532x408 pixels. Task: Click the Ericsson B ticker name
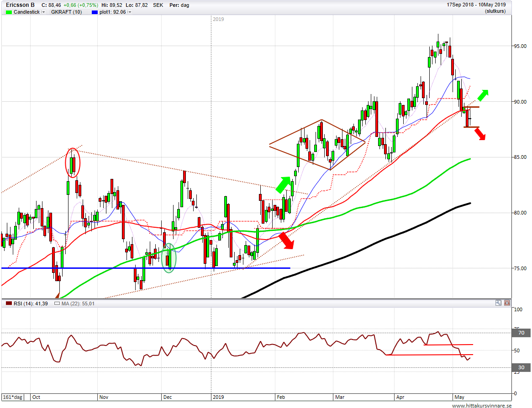coord(21,5)
